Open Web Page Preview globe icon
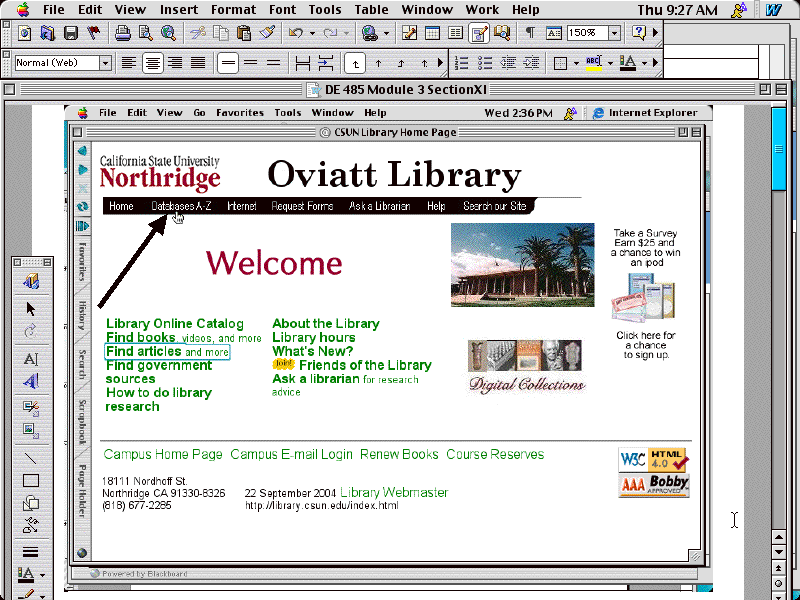The width and height of the screenshot is (800, 600). click(x=168, y=33)
